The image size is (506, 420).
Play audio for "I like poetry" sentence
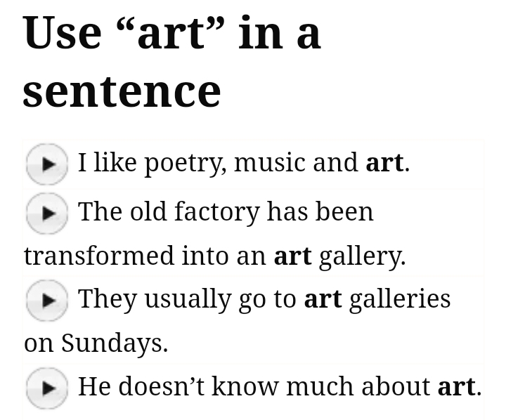point(46,164)
